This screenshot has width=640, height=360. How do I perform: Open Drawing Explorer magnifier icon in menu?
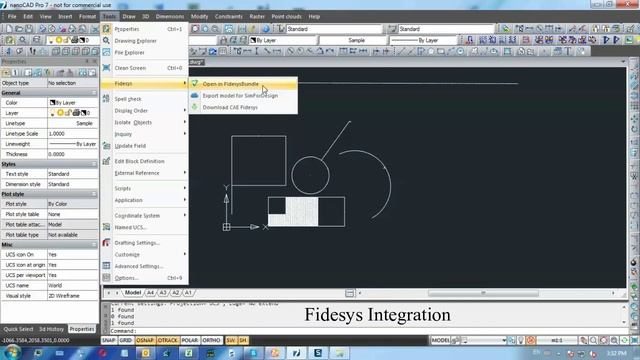pos(106,40)
